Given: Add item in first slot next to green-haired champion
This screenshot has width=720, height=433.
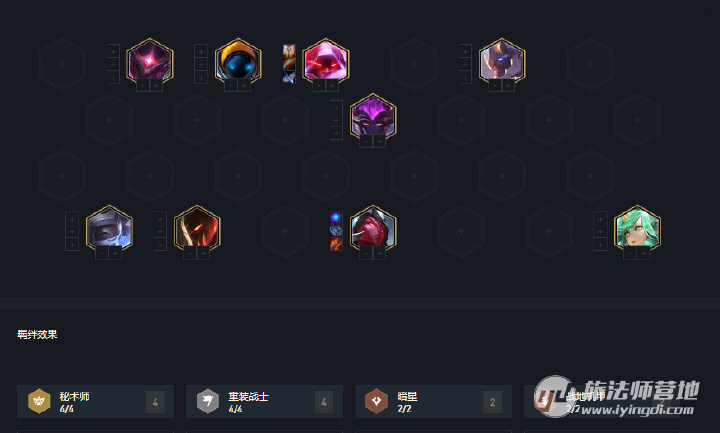Looking at the screenshot, I should [600, 219].
